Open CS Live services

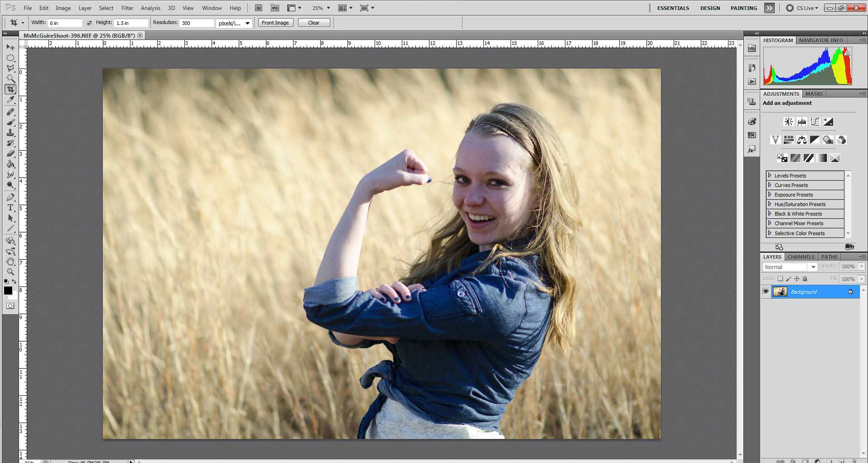point(802,8)
